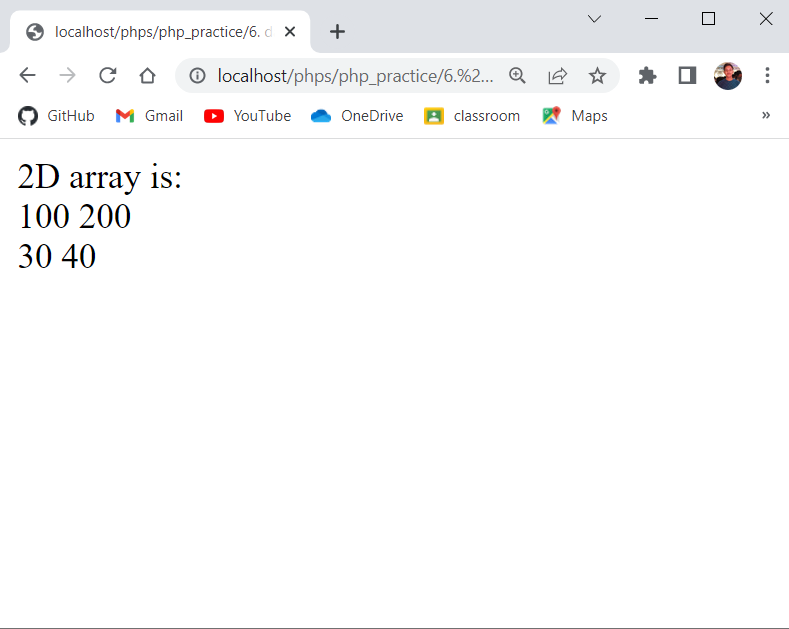Open the Gmail bookmark
Image resolution: width=789 pixels, height=629 pixels.
(149, 116)
